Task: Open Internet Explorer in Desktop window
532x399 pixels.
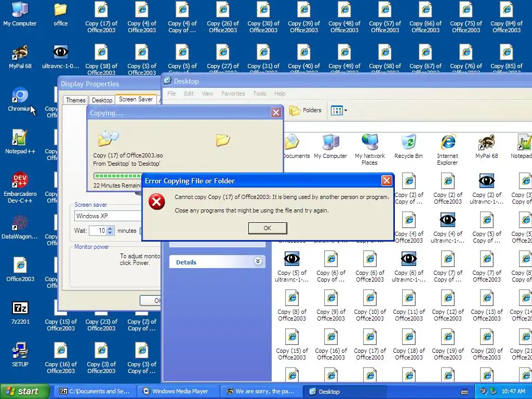Action: (447, 150)
